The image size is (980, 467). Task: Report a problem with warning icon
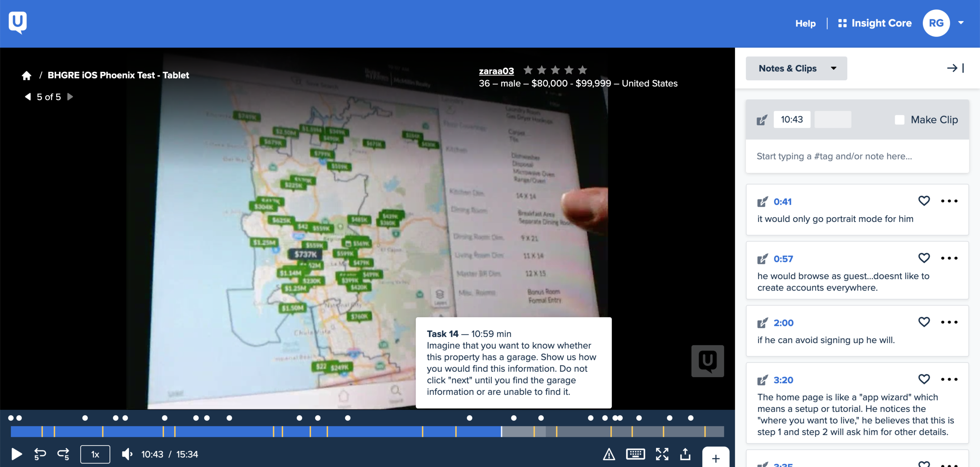609,454
